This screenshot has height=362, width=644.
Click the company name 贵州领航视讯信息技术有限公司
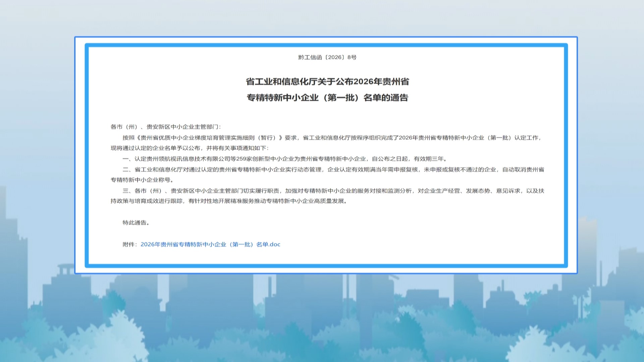189,159
